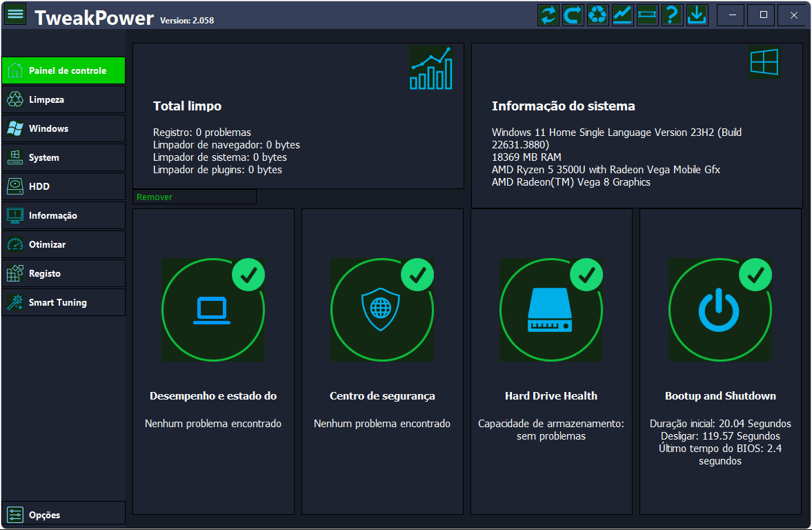Open the shield globe icon for Centro de segurança

(x=382, y=310)
